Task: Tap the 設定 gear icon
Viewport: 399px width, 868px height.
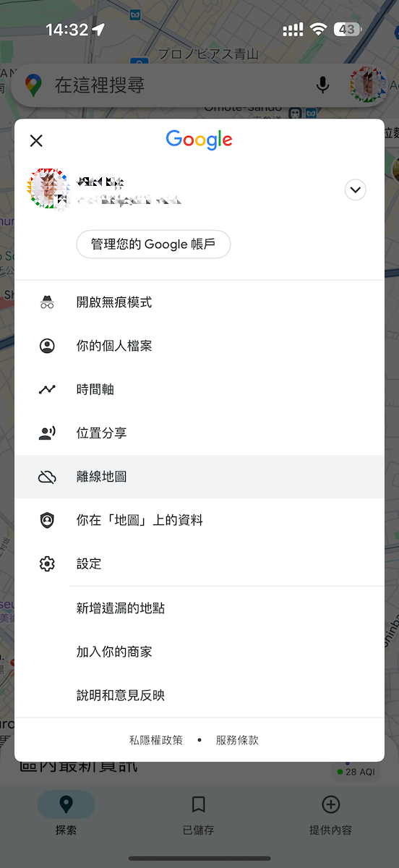Action: tap(47, 563)
